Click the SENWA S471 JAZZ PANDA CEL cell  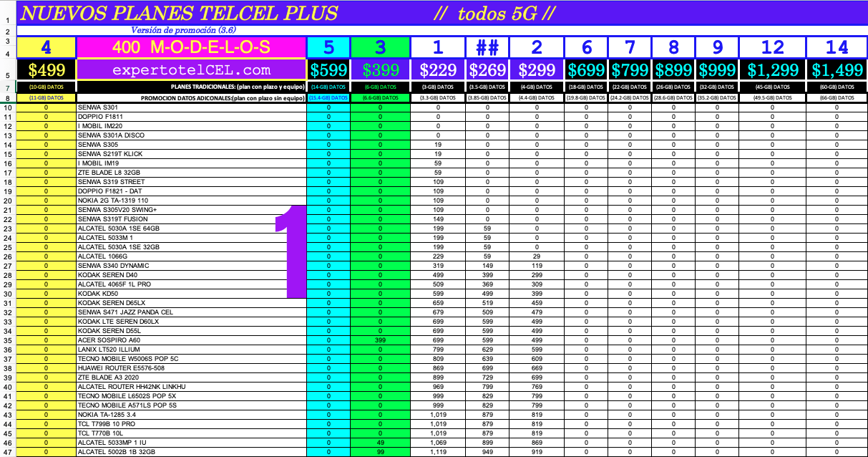pos(191,312)
